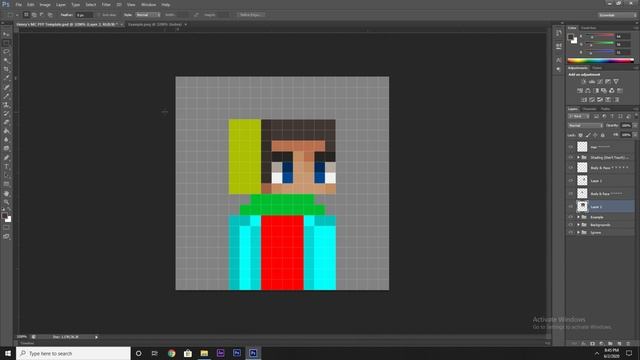Select the Zoom tool

tap(6, 202)
